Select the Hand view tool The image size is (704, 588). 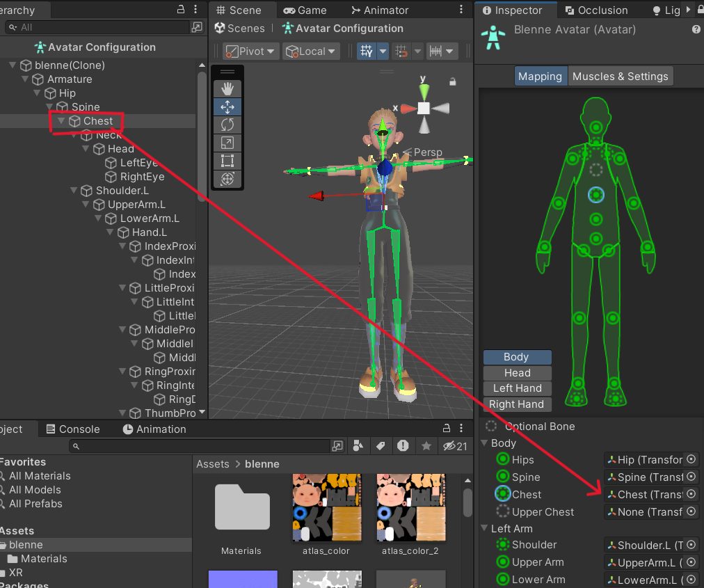click(227, 89)
